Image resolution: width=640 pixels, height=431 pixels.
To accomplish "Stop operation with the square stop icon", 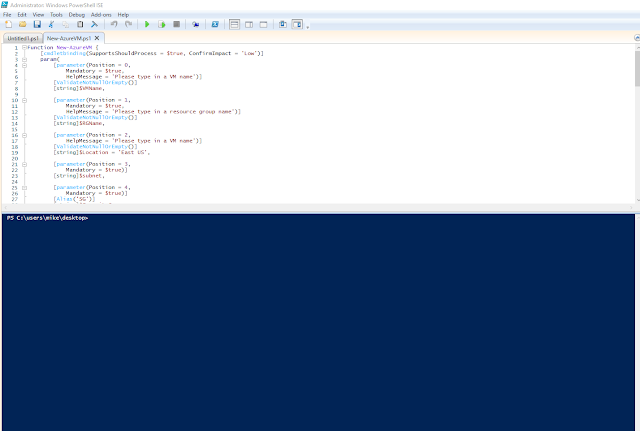I will click(176, 24).
